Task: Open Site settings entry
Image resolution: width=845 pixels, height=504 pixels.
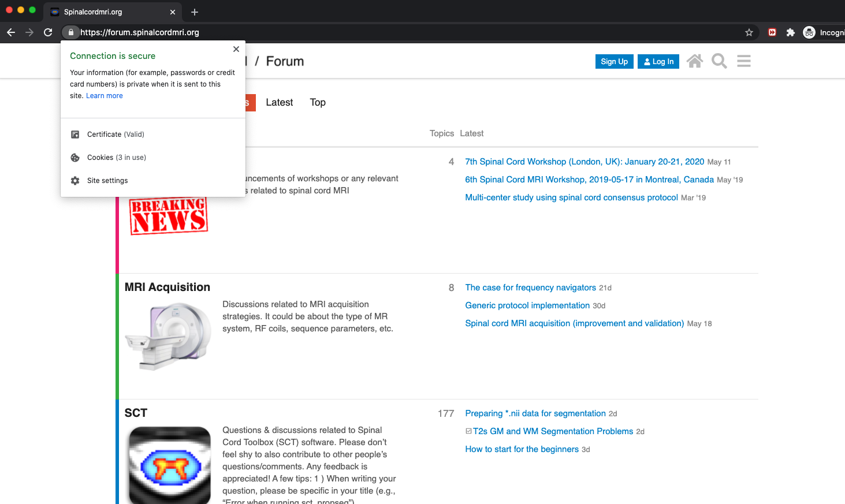Action: click(153, 181)
